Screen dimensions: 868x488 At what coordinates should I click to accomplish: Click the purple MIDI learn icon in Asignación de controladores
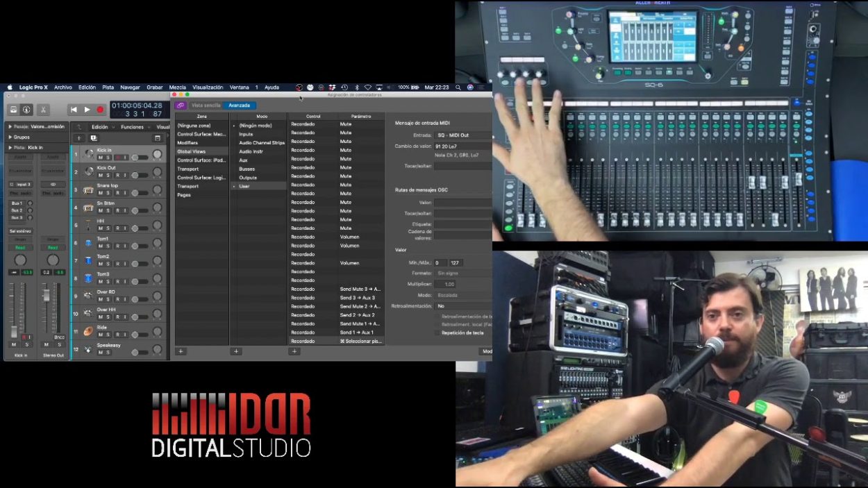pyautogui.click(x=180, y=105)
